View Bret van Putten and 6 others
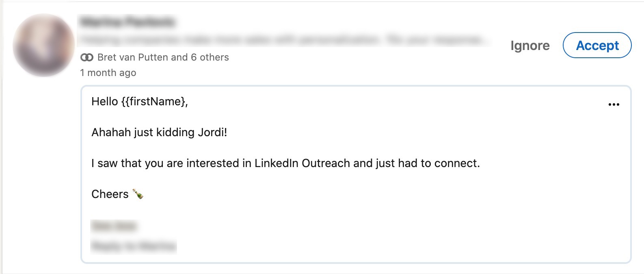 [163, 57]
